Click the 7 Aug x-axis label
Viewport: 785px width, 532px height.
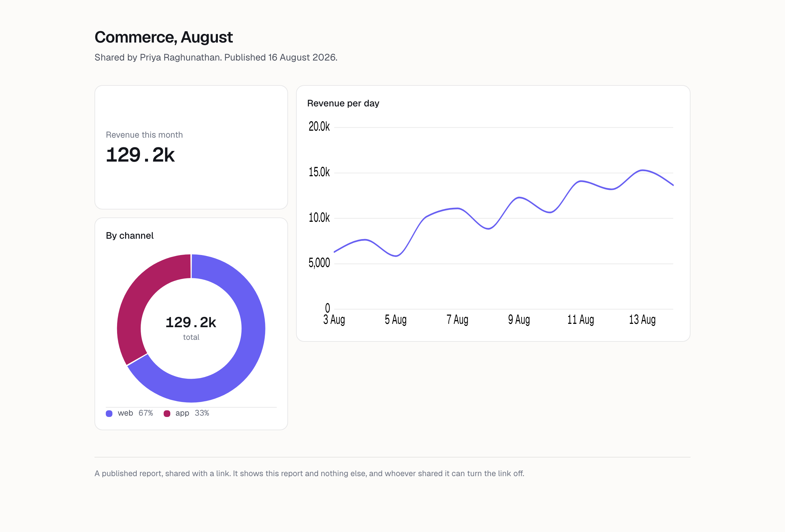pyautogui.click(x=457, y=320)
